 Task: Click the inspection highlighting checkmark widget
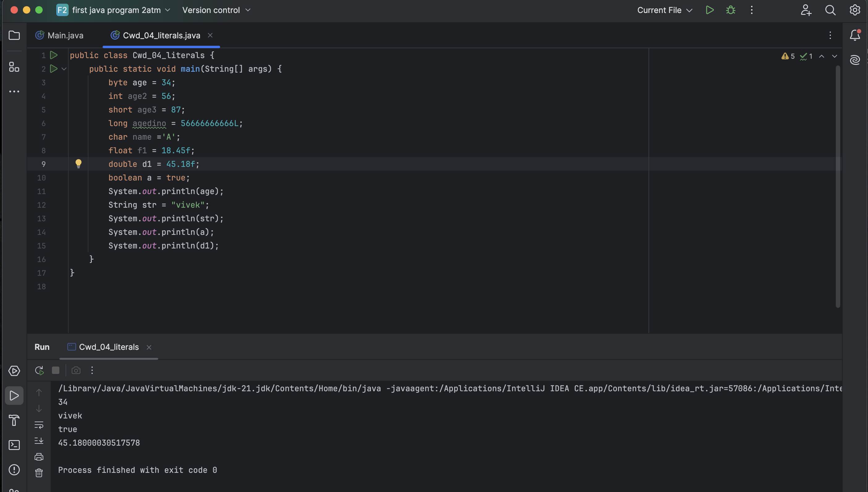click(806, 56)
